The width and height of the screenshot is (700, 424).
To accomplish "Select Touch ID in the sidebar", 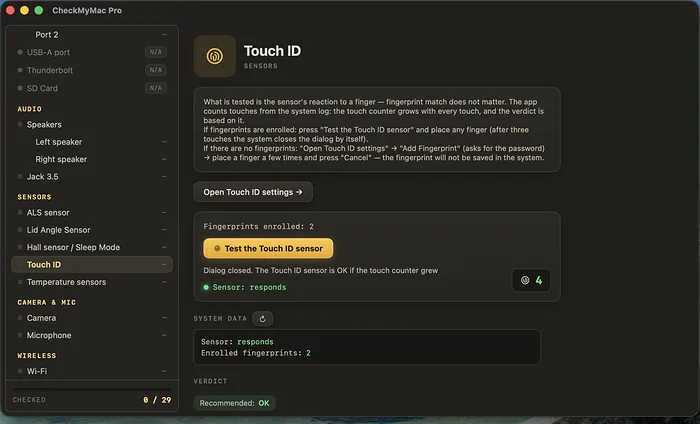I will 92,265.
